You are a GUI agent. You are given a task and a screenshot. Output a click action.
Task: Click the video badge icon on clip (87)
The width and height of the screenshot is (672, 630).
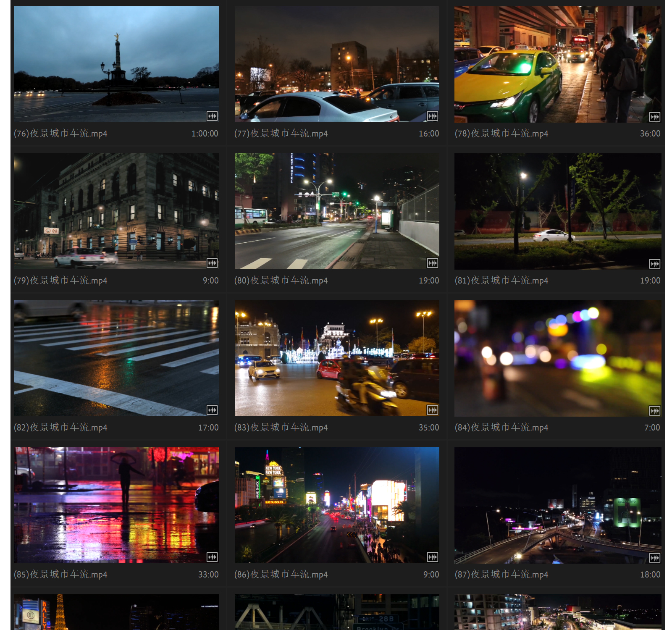[x=654, y=558]
